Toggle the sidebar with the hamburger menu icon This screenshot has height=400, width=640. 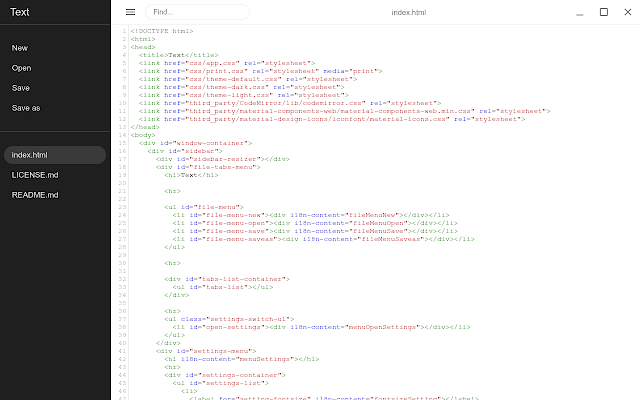tap(130, 12)
